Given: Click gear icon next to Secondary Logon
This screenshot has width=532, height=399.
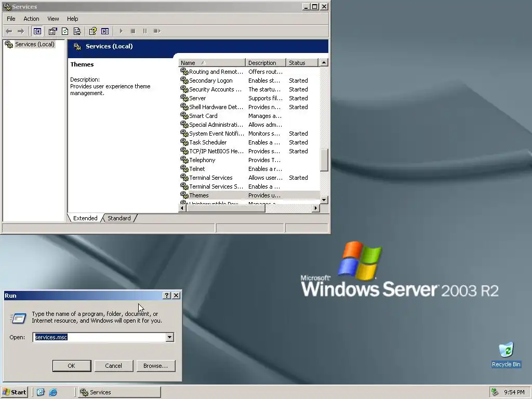Looking at the screenshot, I should 184,81.
